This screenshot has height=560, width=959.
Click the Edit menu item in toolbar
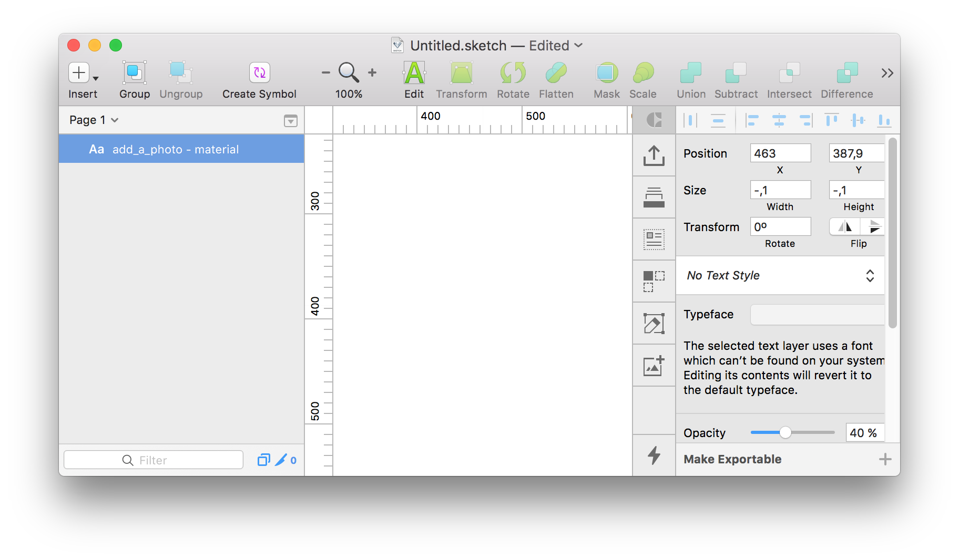(x=413, y=80)
